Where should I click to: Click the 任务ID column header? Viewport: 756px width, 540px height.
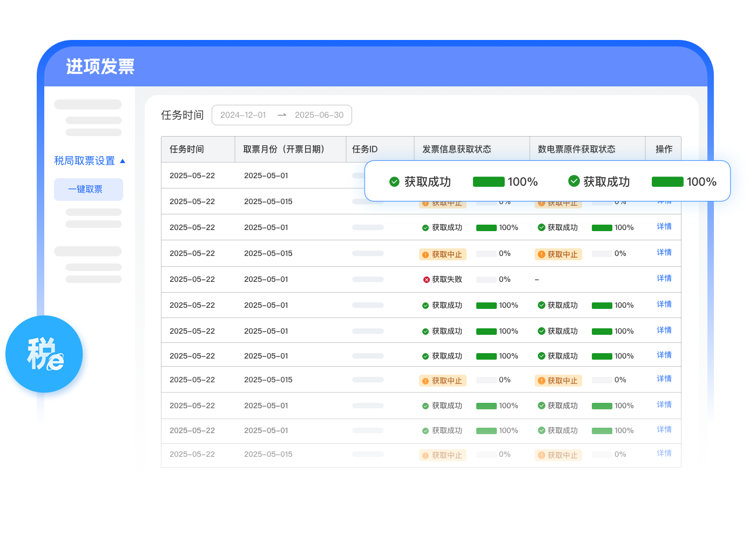365,150
